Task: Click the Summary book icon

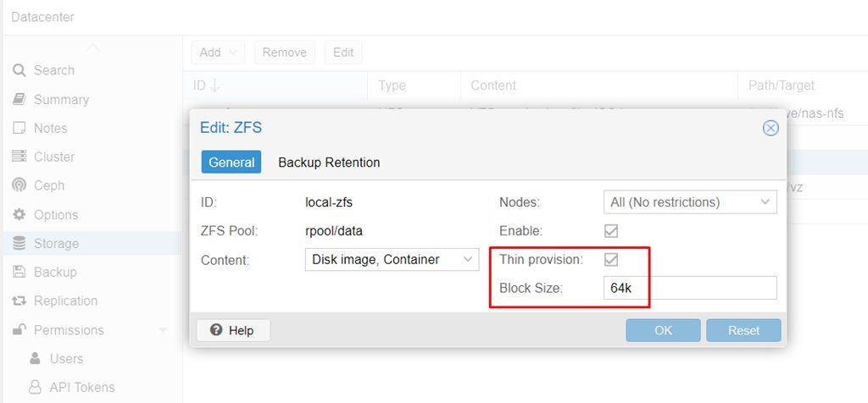Action: point(19,100)
